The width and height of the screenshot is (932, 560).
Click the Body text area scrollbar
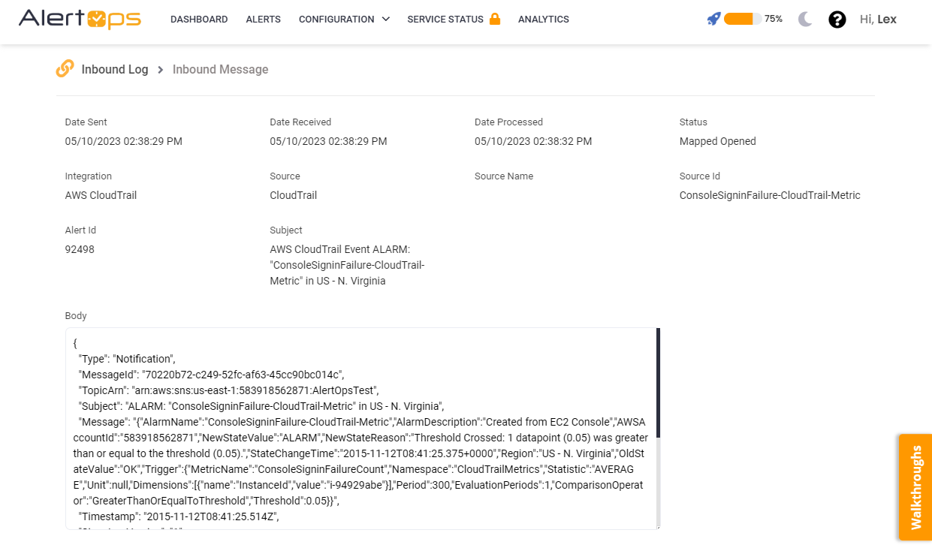tap(658, 383)
